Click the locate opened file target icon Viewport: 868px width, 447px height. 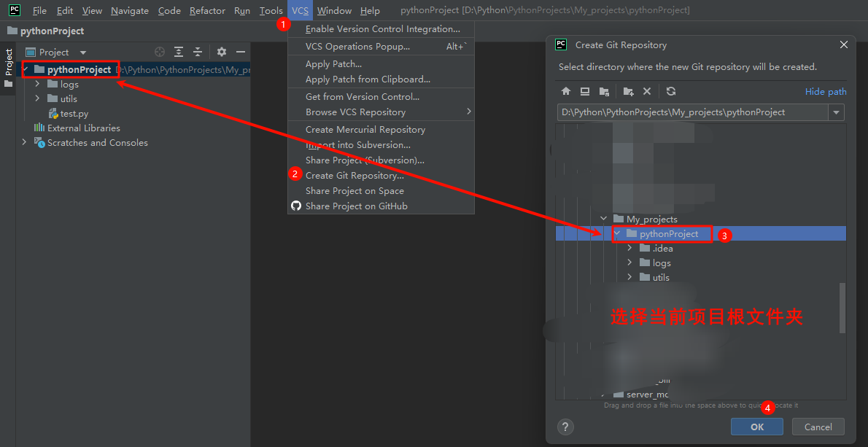(x=160, y=52)
